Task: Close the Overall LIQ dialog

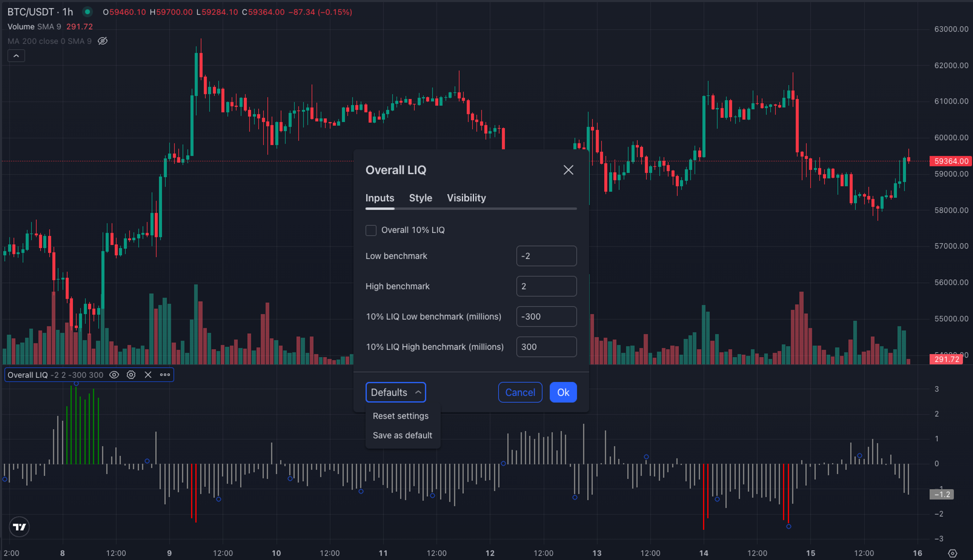Action: [568, 170]
